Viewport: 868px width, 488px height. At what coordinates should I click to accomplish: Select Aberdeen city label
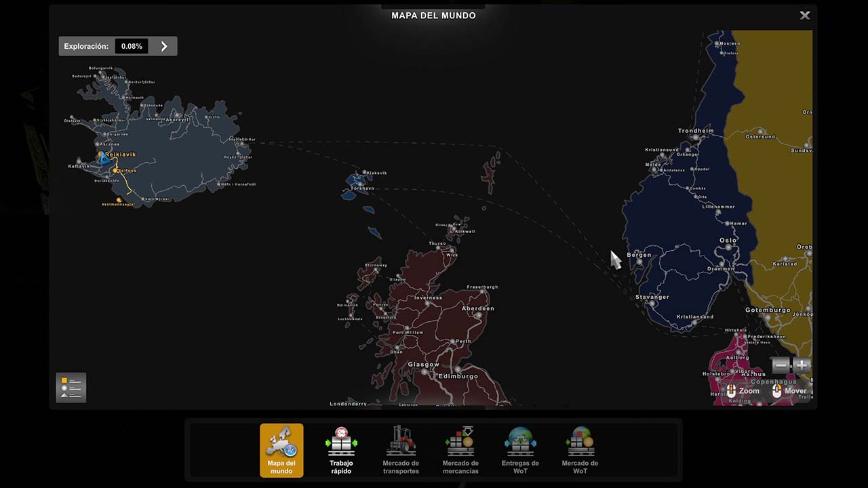pyautogui.click(x=477, y=308)
